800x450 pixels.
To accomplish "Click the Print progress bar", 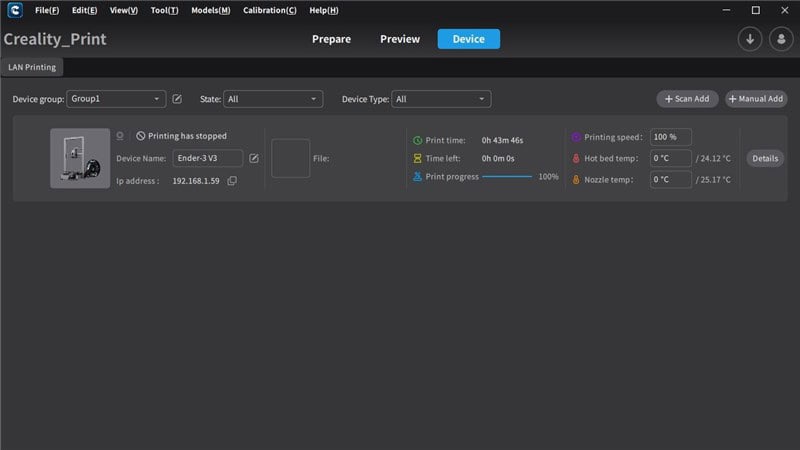I will (507, 177).
